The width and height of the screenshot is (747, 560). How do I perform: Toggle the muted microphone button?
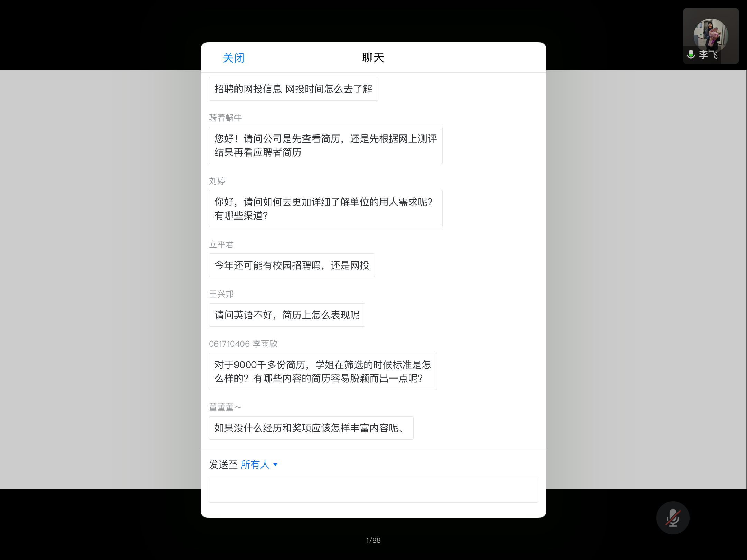click(673, 517)
